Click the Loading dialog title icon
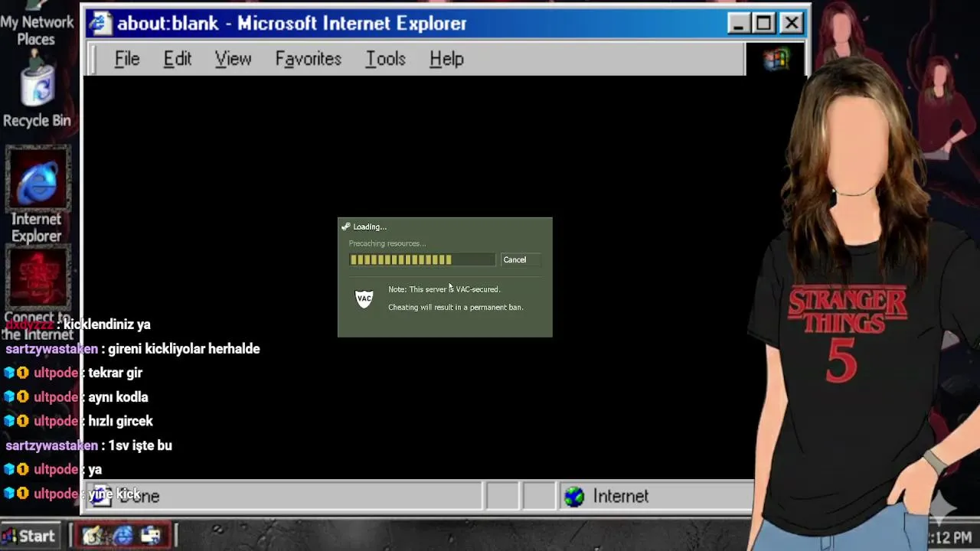This screenshot has width=980, height=551. coord(345,227)
